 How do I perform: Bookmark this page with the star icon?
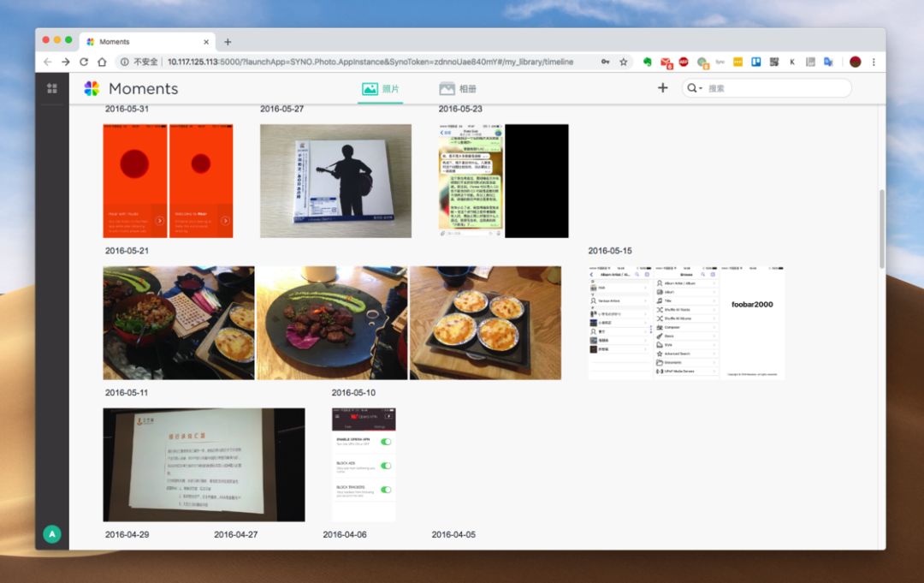624,62
